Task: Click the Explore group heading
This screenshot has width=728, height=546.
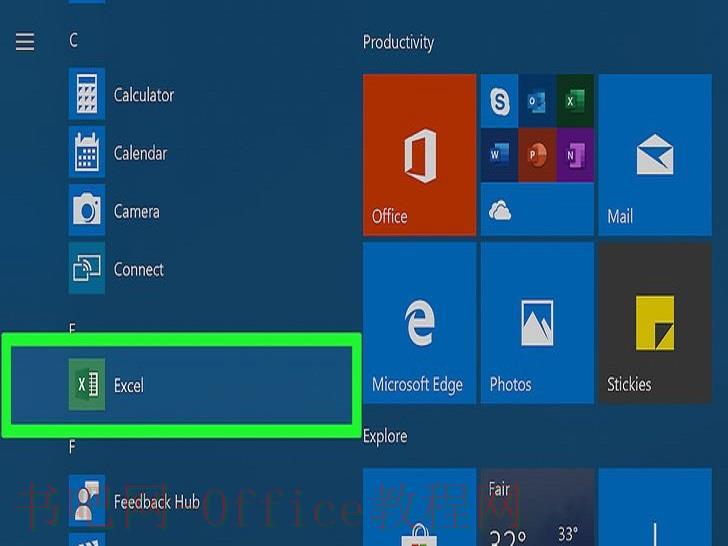Action: pyautogui.click(x=385, y=436)
